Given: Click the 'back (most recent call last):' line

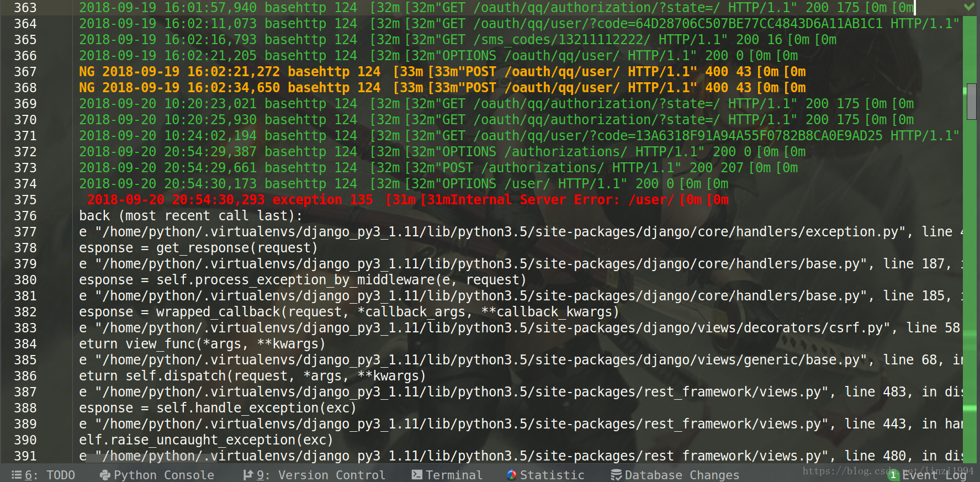Looking at the screenshot, I should click(190, 216).
